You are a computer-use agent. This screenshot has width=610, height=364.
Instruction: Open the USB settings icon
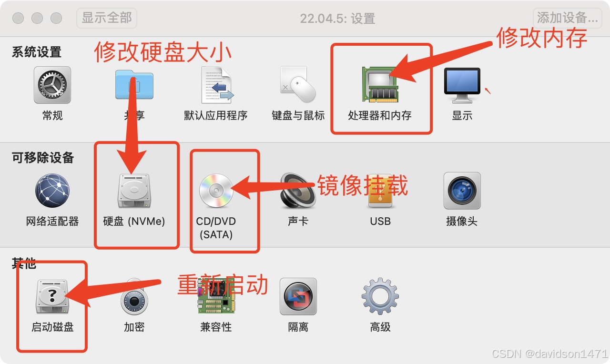click(380, 191)
